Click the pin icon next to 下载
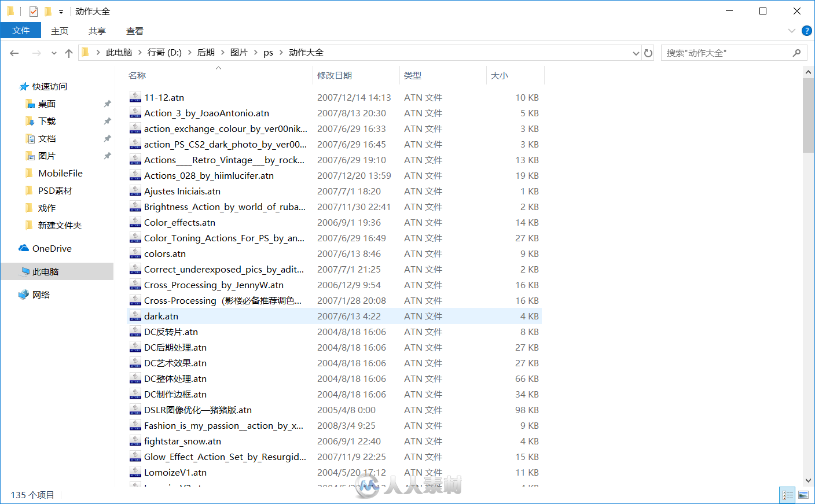 tap(107, 122)
